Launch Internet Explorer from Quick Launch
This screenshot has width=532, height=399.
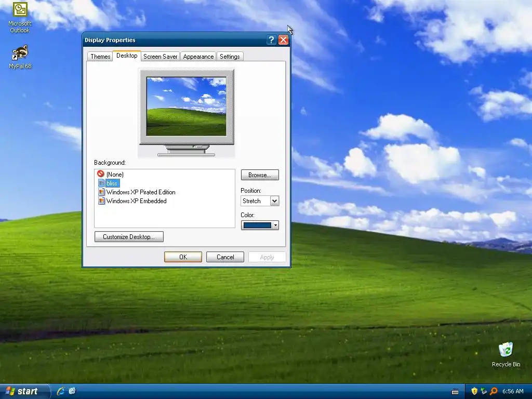pyautogui.click(x=61, y=391)
